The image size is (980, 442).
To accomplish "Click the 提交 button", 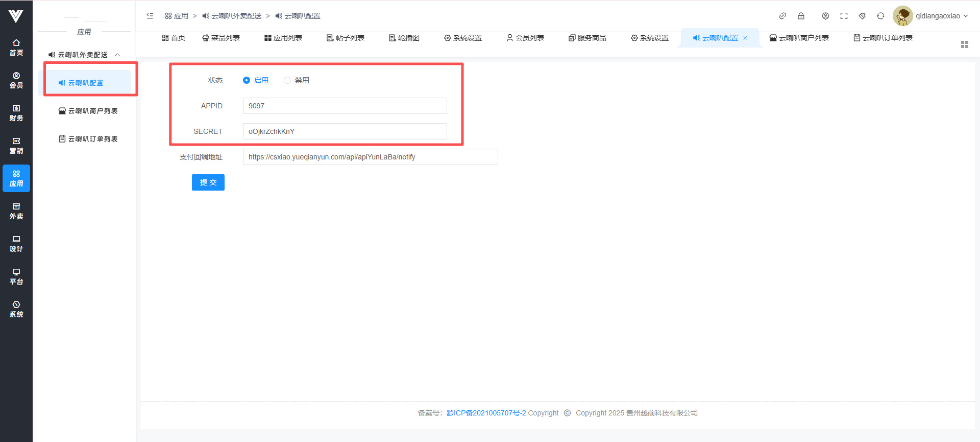I will 208,182.
